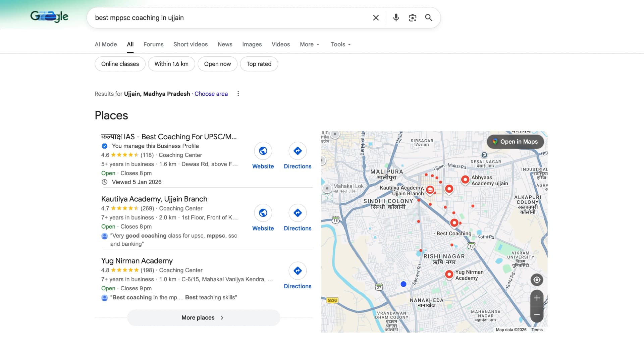Click Website icon for Kautilya Academy
Viewport: 644px width, 341px height.
(263, 213)
